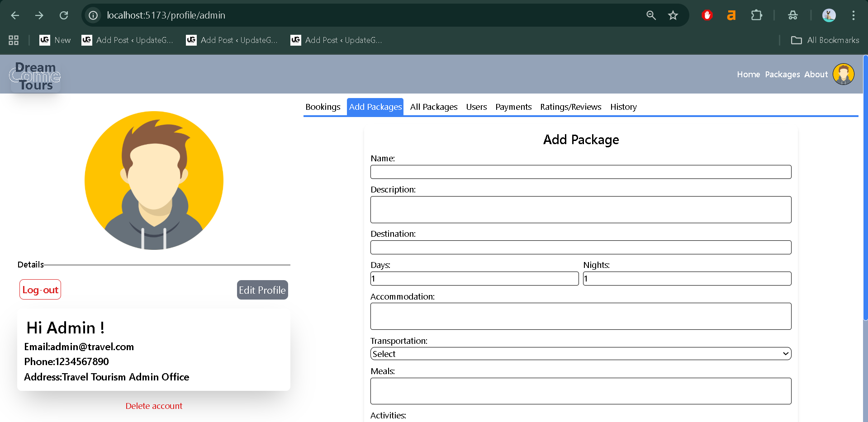
Task: Open the All Bookmarks folder
Action: 825,40
